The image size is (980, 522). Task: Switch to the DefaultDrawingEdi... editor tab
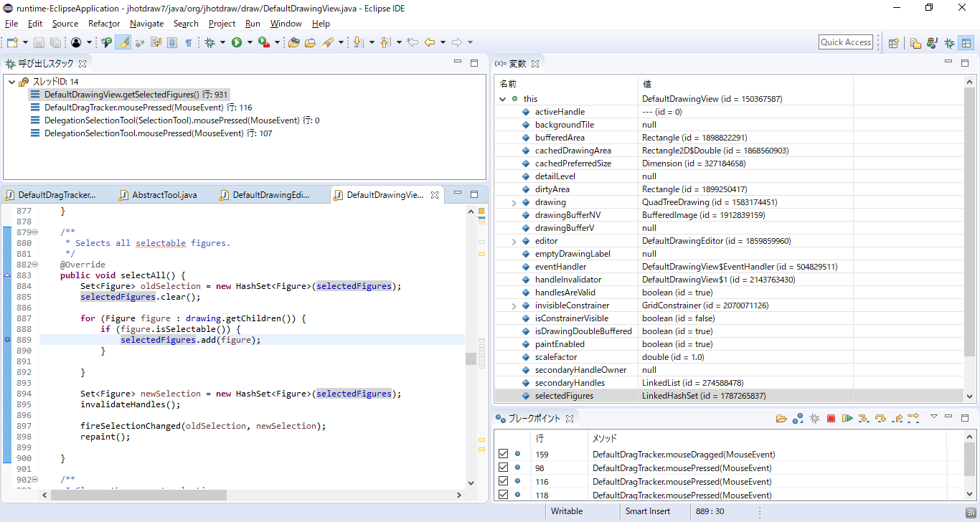[271, 195]
